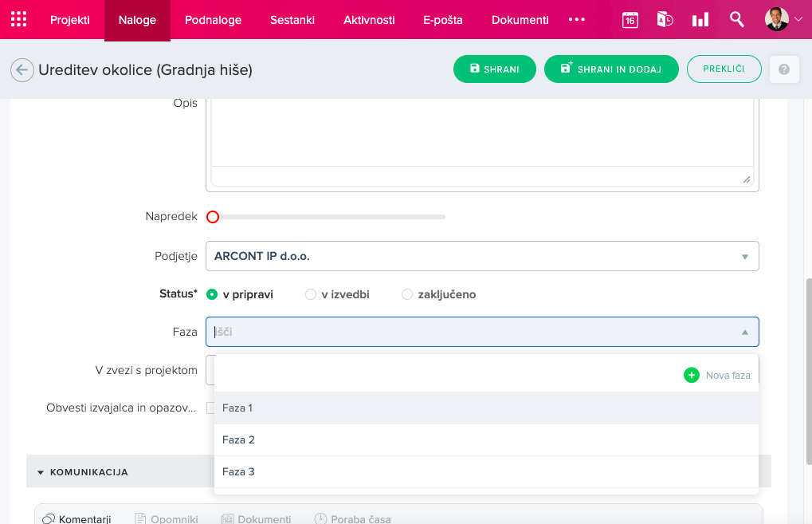
Task: Open the apps grid menu icon
Action: [18, 20]
